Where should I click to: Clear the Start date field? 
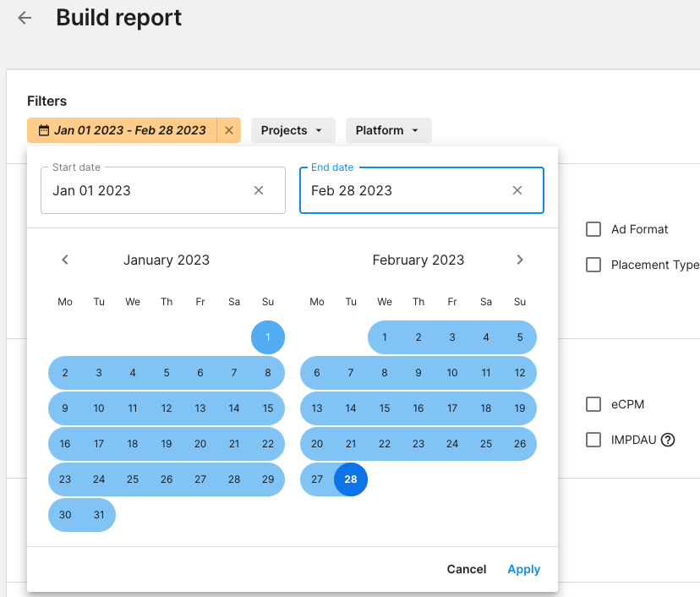(x=259, y=190)
